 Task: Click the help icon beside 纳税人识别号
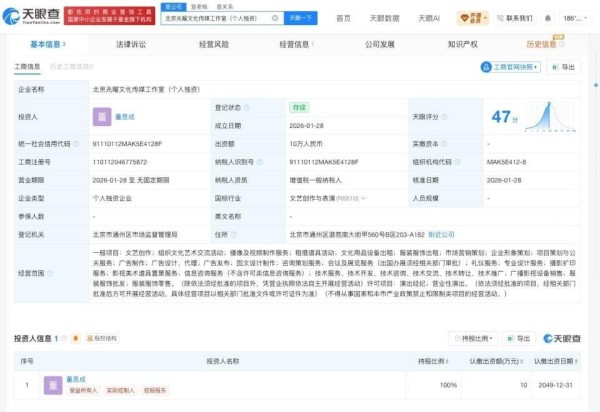[x=260, y=162]
